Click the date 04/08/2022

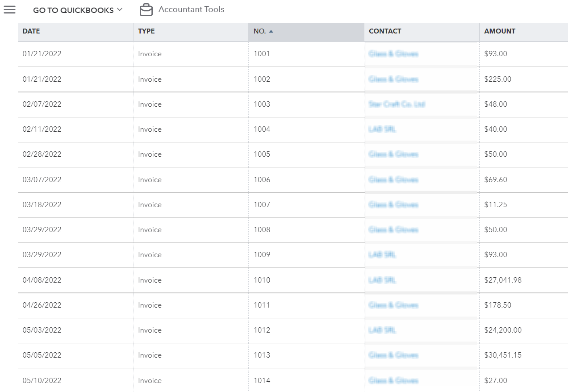tap(42, 280)
